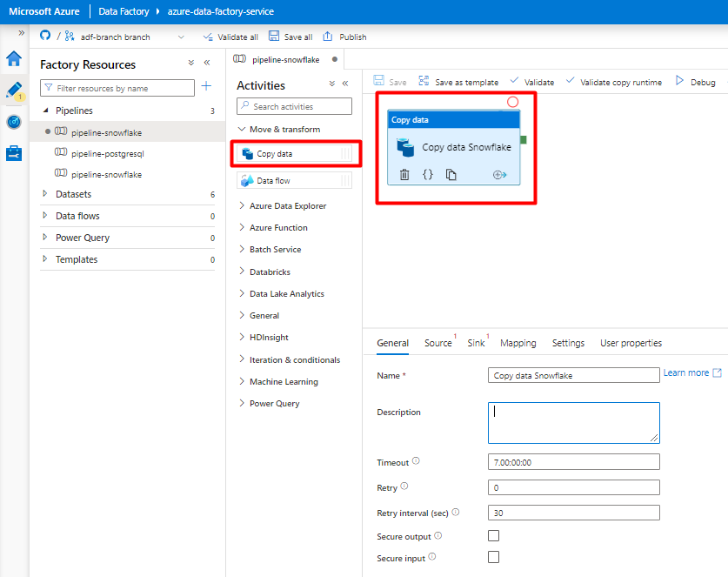Switch to the Settings tab
The width and height of the screenshot is (728, 577).
pyautogui.click(x=568, y=343)
